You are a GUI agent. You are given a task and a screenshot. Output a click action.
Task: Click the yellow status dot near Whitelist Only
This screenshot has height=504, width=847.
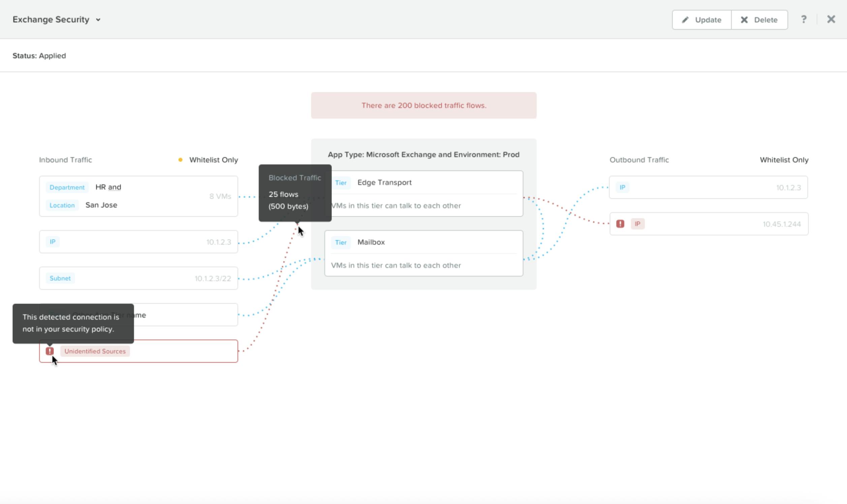(x=180, y=160)
